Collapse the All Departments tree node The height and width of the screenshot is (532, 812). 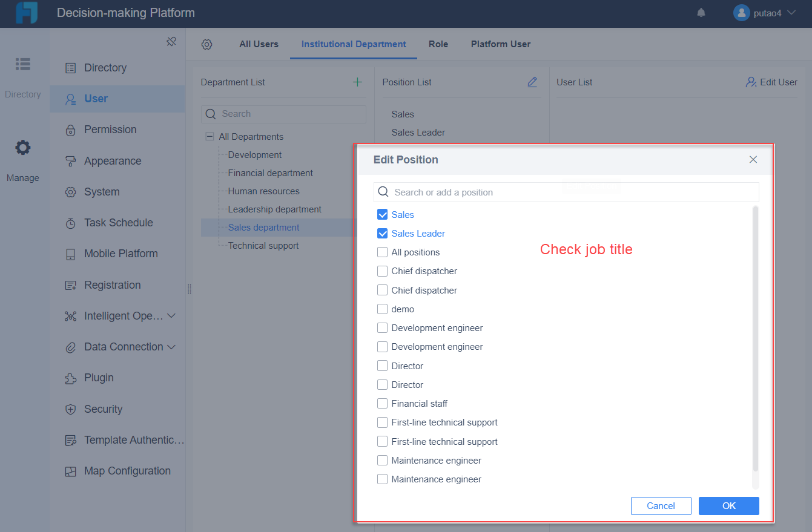[x=210, y=137]
